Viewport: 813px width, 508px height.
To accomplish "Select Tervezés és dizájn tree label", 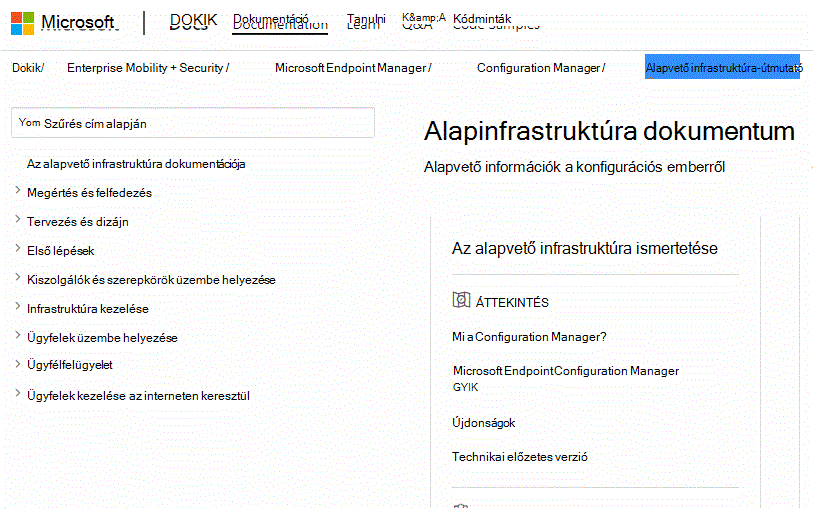I will pyautogui.click(x=78, y=222).
